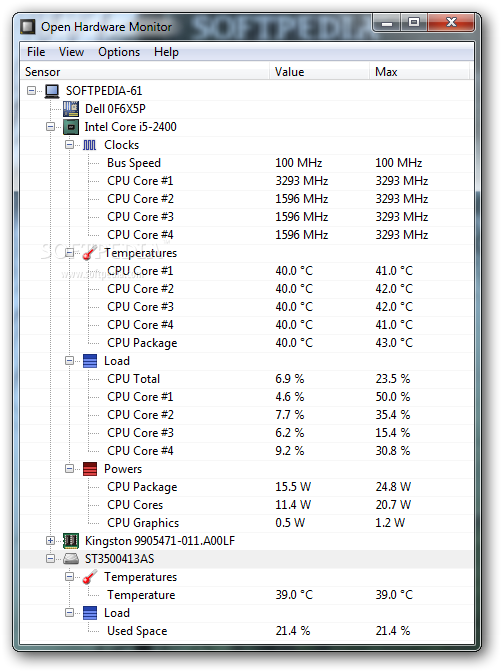This screenshot has height=672, width=502.
Task: Select the CPU Cores power row
Action: [x=247, y=505]
